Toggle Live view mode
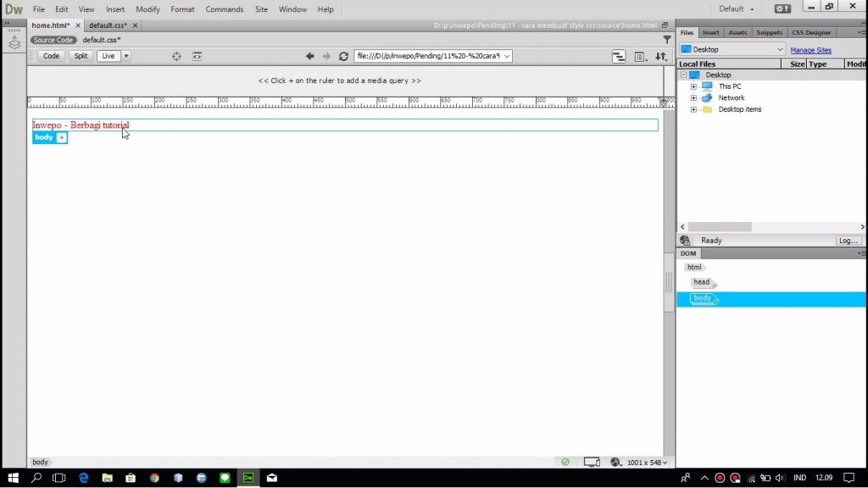The image size is (868, 488). [108, 56]
